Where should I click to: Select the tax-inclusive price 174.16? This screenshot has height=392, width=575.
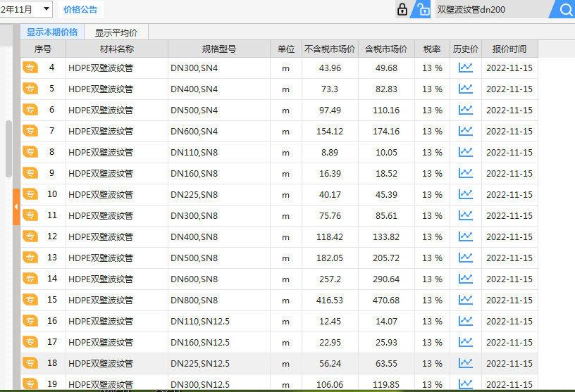386,131
